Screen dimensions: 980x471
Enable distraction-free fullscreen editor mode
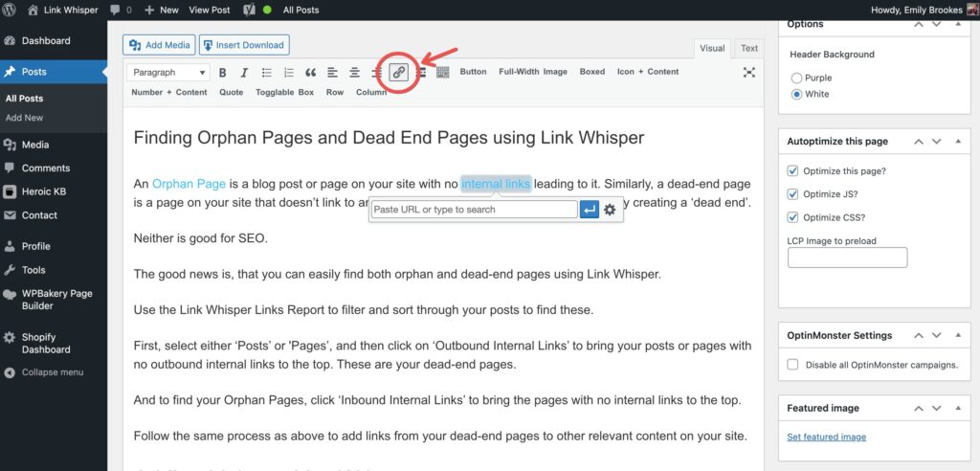pyautogui.click(x=748, y=73)
